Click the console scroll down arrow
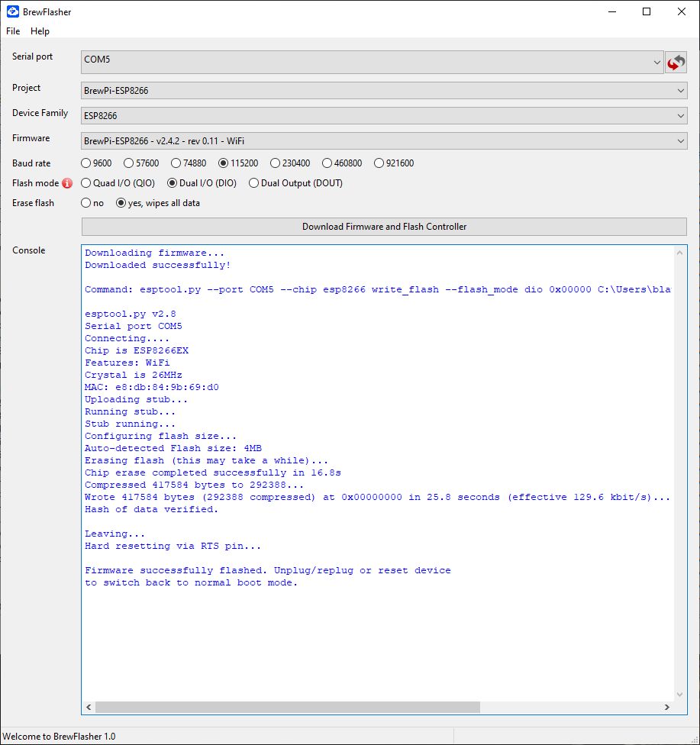 [679, 694]
